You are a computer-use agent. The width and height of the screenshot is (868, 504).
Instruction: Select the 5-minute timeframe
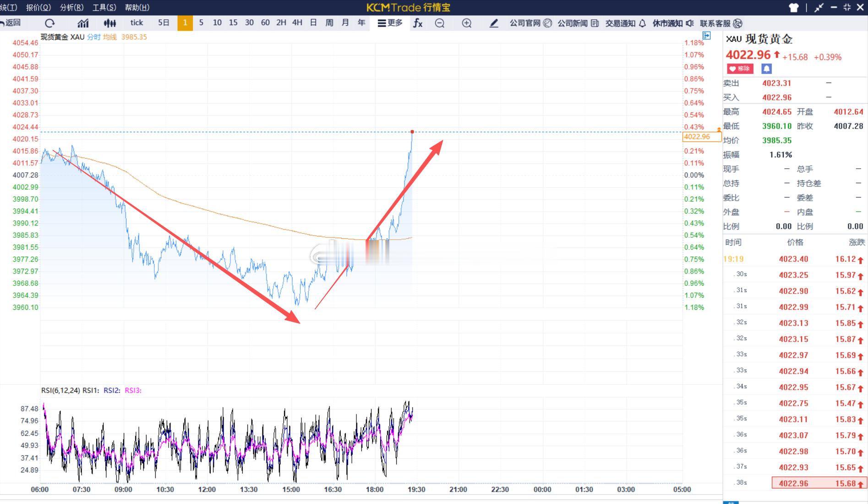[x=201, y=23]
